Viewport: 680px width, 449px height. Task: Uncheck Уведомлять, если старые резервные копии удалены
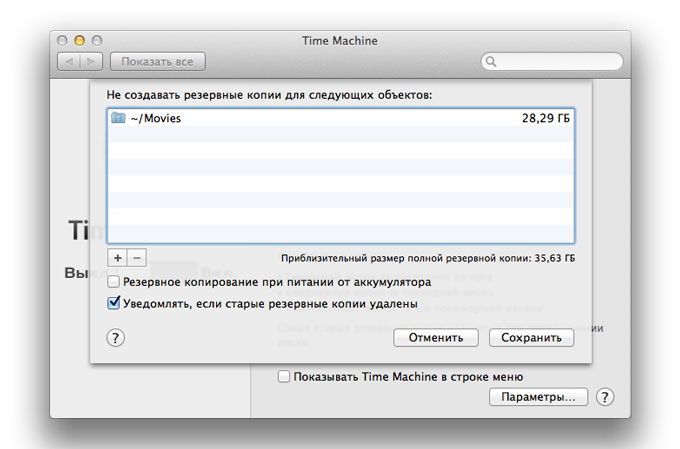coord(113,303)
